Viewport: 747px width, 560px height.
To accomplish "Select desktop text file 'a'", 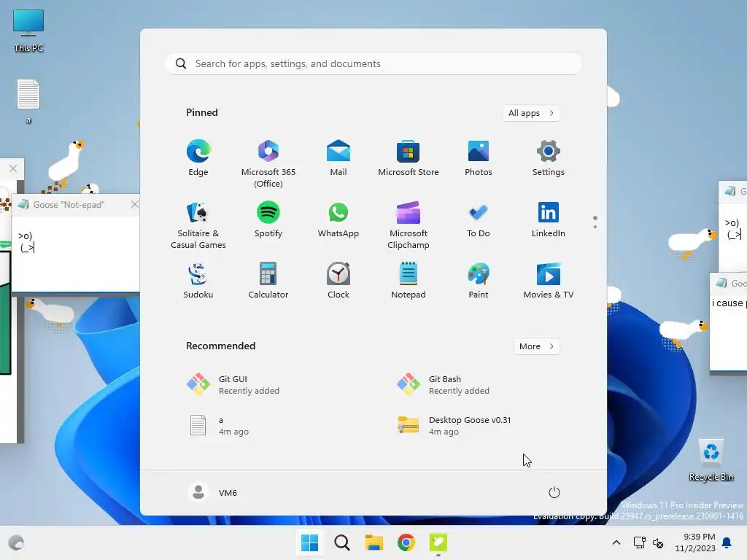I will point(28,101).
